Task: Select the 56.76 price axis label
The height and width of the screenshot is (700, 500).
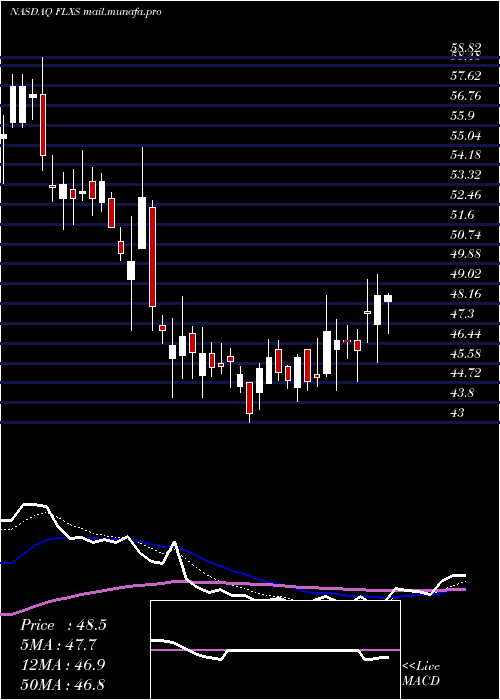Action: point(466,96)
